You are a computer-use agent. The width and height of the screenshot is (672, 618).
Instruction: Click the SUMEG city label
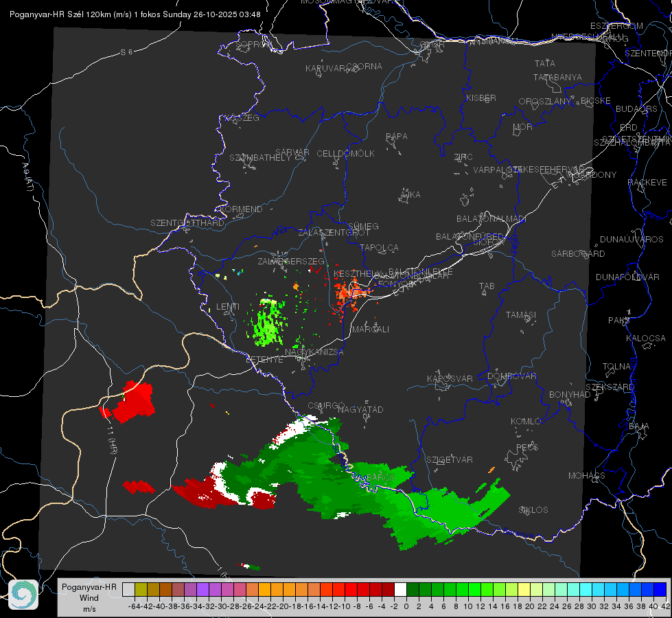363,226
